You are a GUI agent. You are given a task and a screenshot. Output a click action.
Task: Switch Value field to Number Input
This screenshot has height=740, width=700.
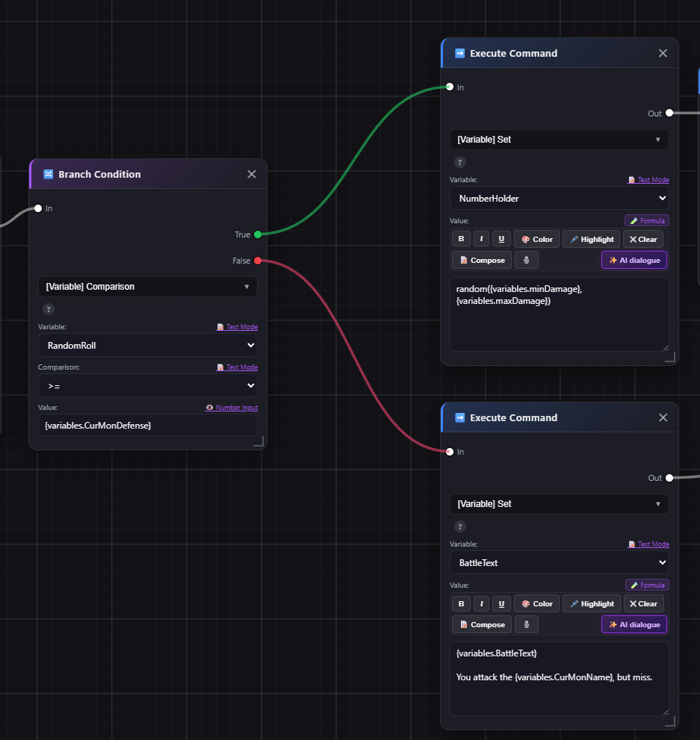[x=232, y=407]
